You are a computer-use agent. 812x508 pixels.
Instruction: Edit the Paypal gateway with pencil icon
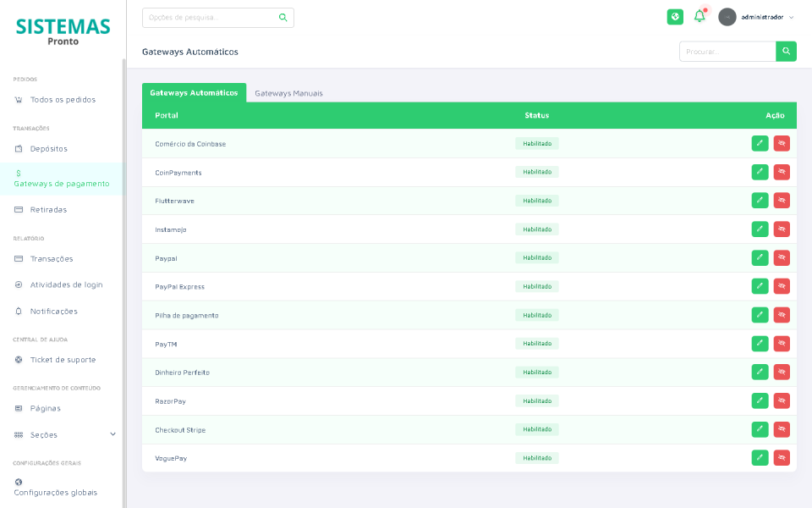point(760,257)
